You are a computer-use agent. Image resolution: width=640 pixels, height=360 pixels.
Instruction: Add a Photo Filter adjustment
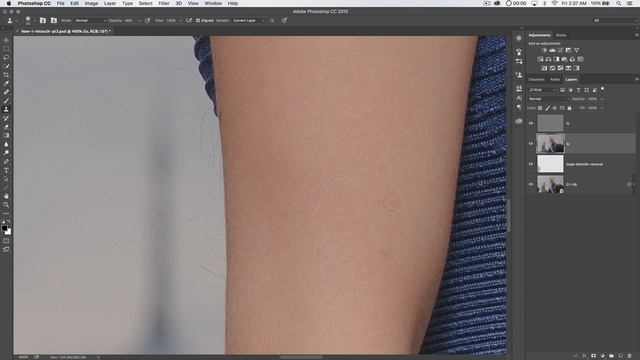[x=564, y=59]
